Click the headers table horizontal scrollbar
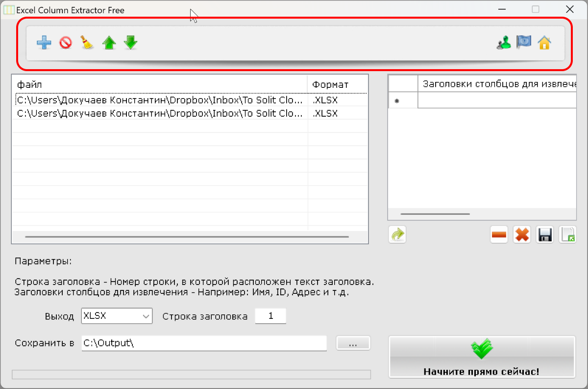The width and height of the screenshot is (588, 389). [x=435, y=214]
